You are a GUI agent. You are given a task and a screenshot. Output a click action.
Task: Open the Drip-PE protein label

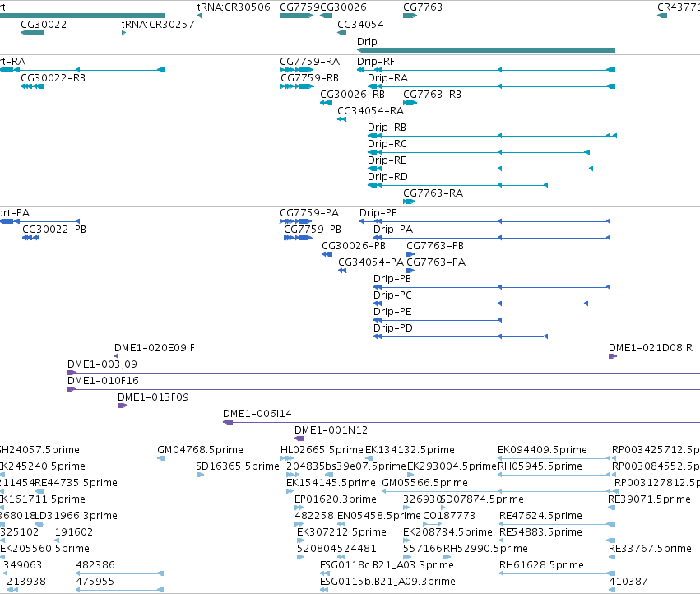392,311
